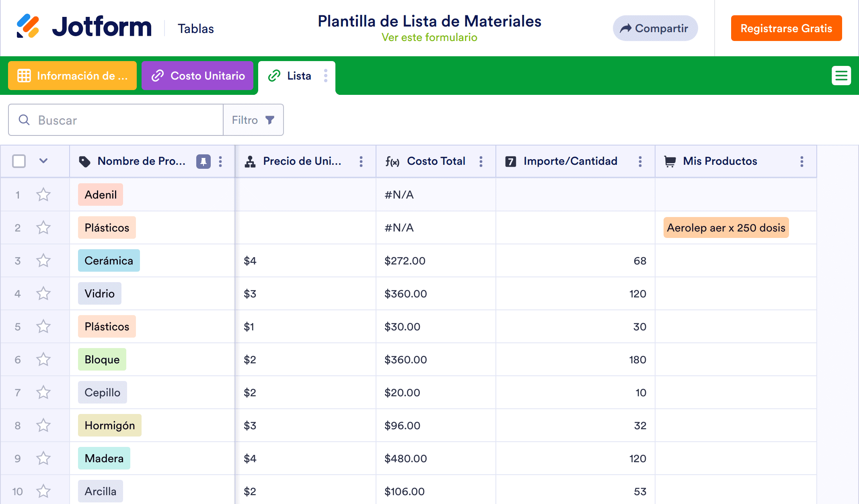The image size is (859, 504).
Task: Star the Adenil row as favorite
Action: 43,195
